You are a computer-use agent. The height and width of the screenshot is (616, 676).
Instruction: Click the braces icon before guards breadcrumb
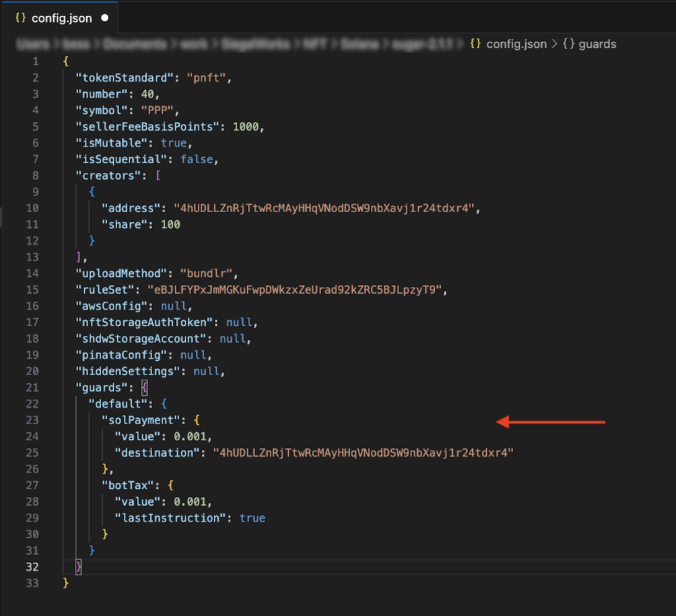point(568,44)
